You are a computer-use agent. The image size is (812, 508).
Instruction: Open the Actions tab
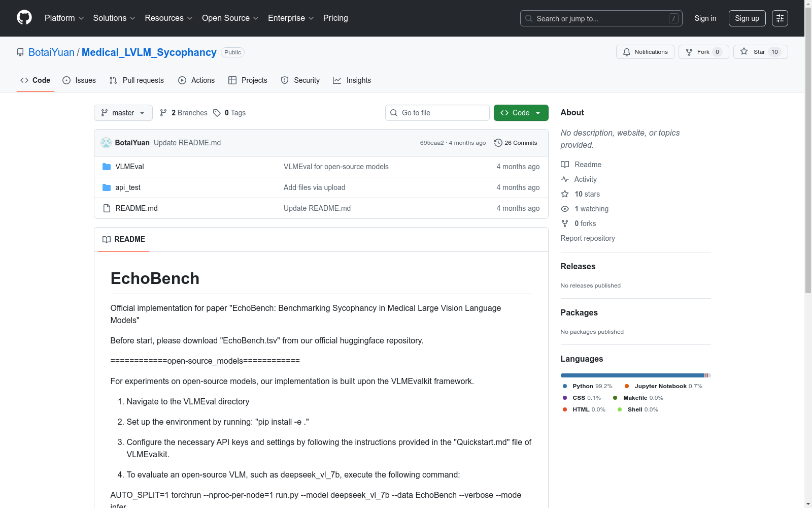(196, 80)
